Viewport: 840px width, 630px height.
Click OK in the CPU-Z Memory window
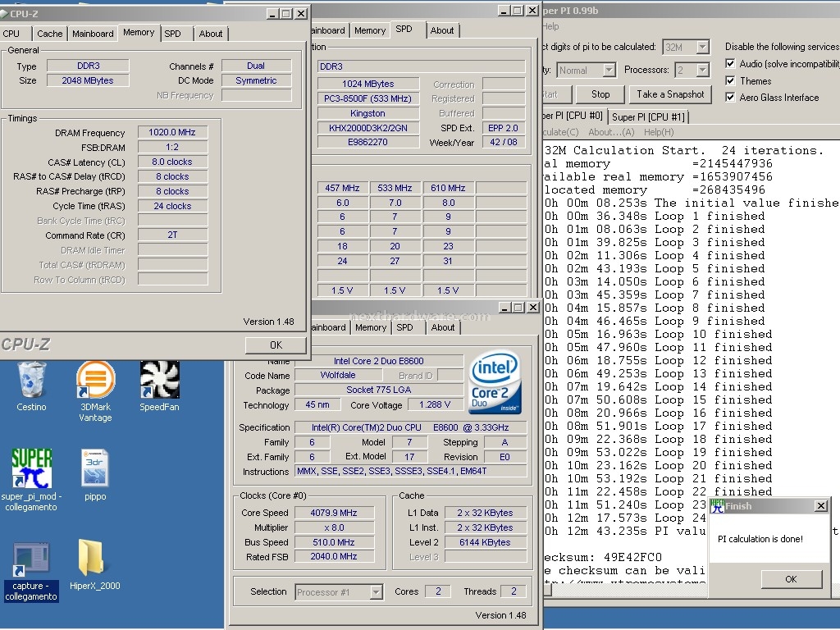coord(276,345)
